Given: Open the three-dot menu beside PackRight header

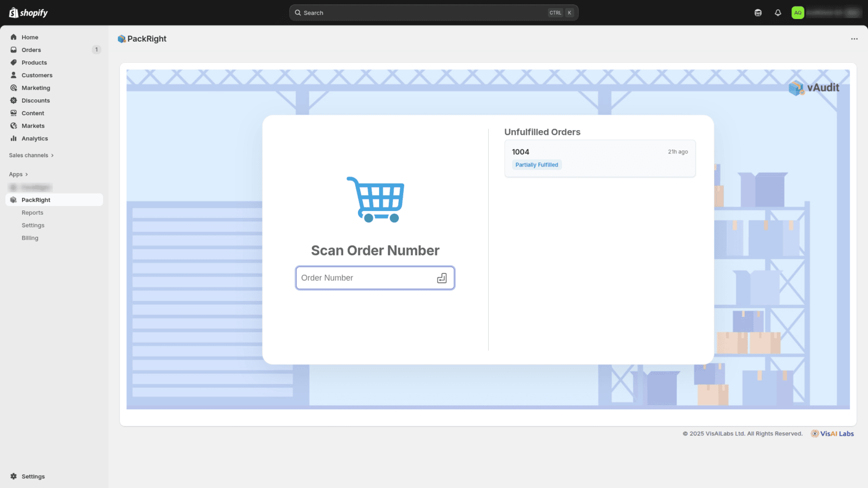Looking at the screenshot, I should point(854,38).
